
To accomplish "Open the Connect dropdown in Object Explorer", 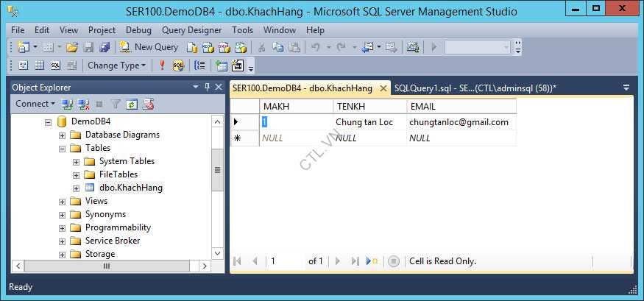I will pyautogui.click(x=35, y=105).
